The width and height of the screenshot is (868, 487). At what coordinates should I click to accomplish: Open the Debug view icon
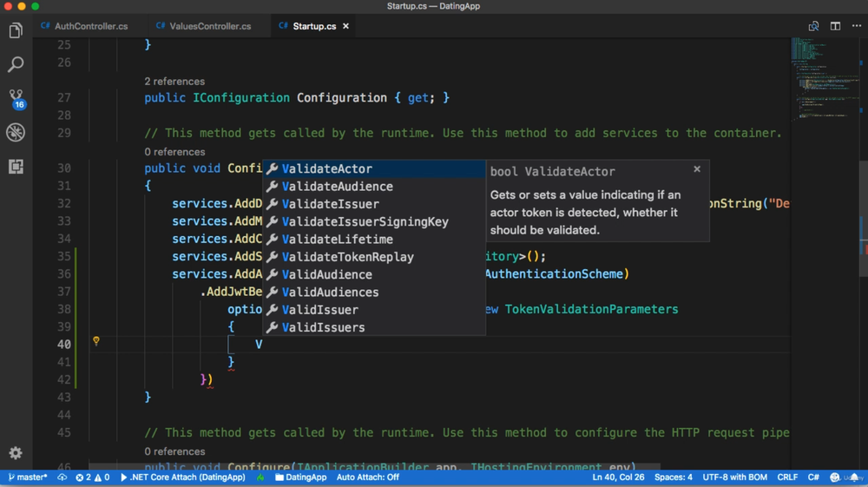click(16, 132)
